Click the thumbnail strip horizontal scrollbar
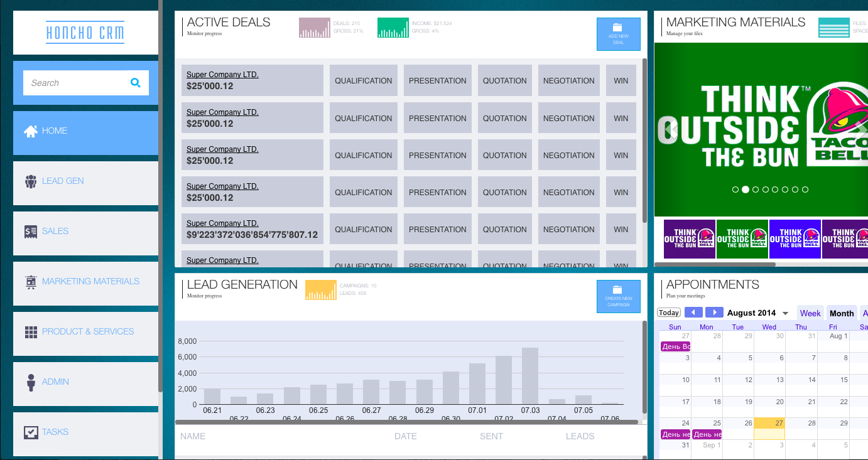 tap(715, 265)
